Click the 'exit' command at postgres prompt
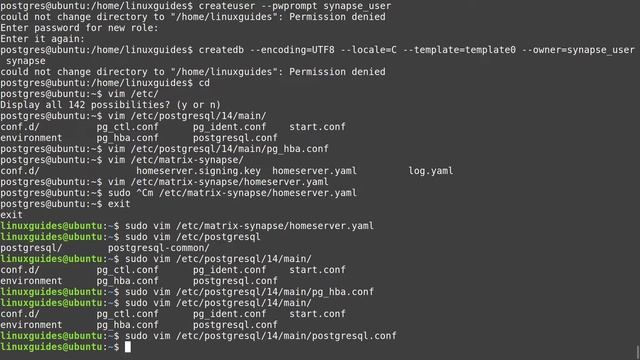 coord(119,204)
